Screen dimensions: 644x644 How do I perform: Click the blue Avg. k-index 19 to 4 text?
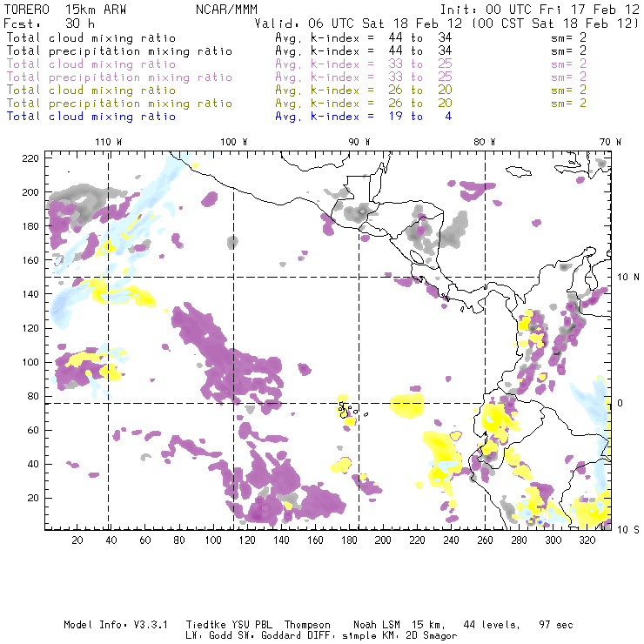[363, 117]
